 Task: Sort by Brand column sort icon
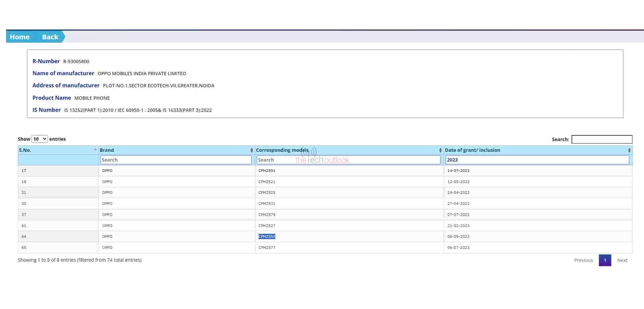[252, 150]
